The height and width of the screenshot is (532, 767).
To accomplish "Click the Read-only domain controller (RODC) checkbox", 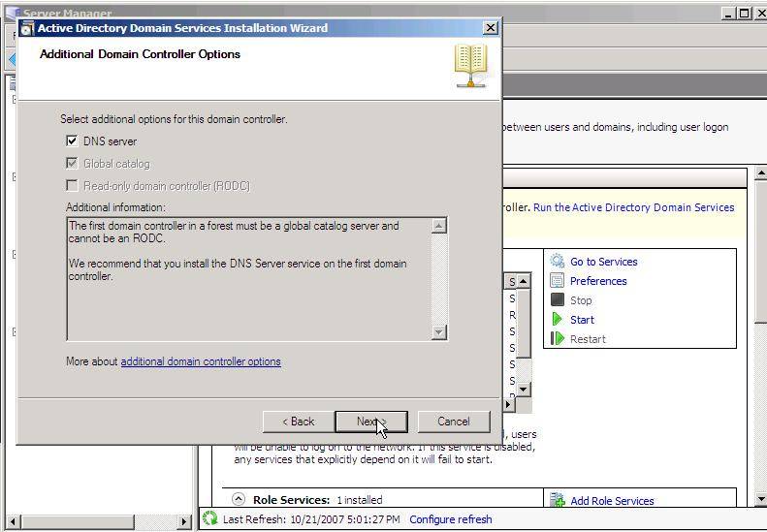I will tap(72, 186).
